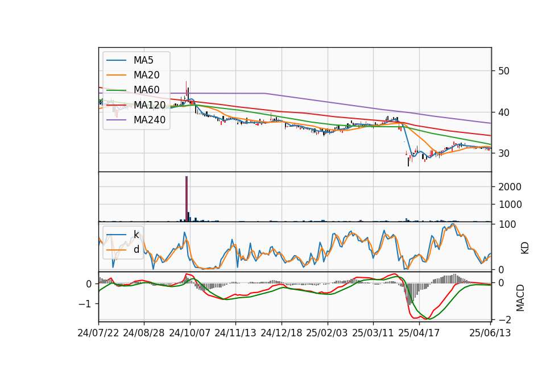
Task: Click the 25/03/11 date label
Action: 373,333
